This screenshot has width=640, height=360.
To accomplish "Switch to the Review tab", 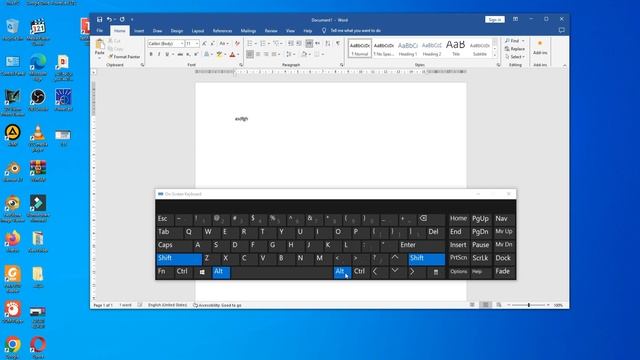I will click(x=271, y=31).
